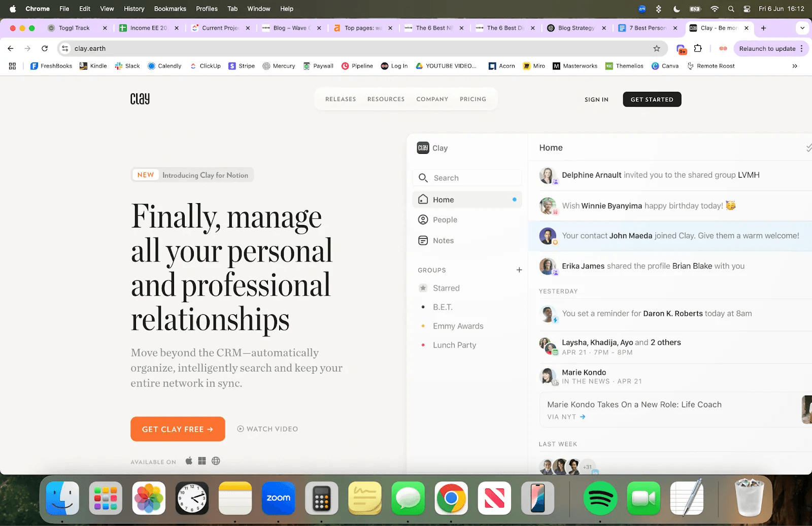
Task: Add a new group with plus icon
Action: coord(519,270)
